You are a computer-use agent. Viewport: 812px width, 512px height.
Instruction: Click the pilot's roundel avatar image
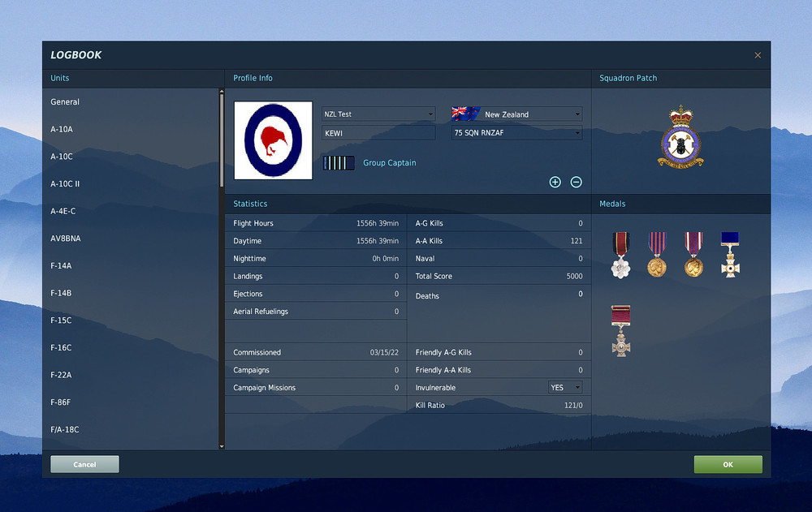[273, 140]
